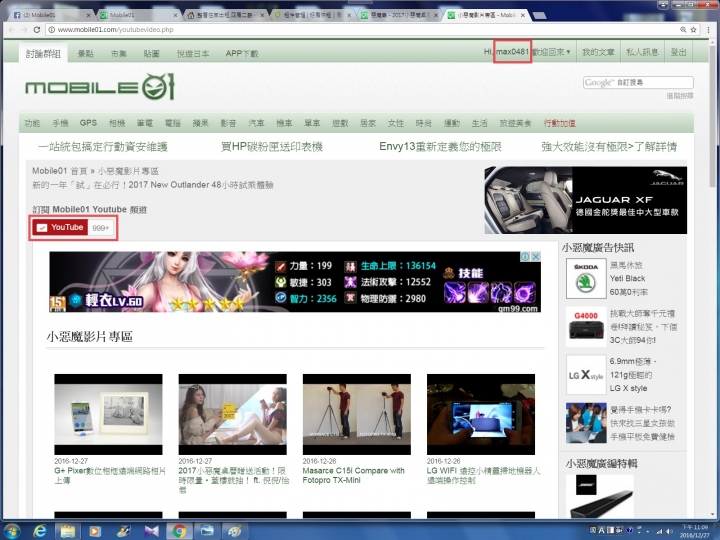Go forward with the browser forward arrow
Screen dimensions: 720x540
24,29
